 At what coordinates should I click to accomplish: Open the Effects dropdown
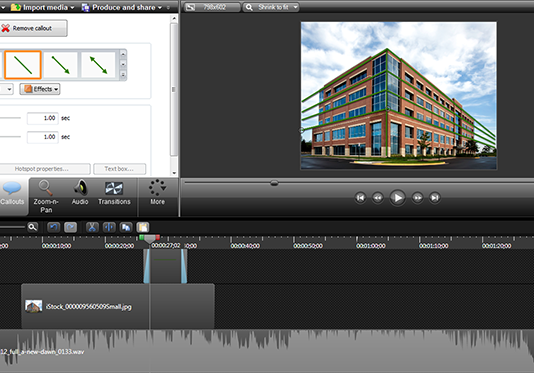click(40, 89)
